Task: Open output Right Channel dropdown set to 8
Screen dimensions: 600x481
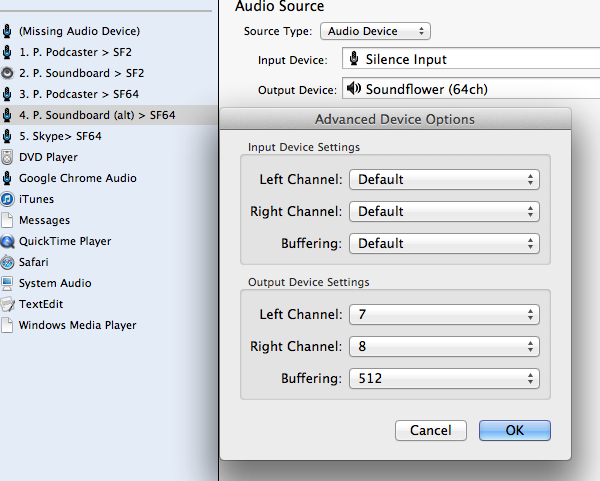Action: click(444, 346)
